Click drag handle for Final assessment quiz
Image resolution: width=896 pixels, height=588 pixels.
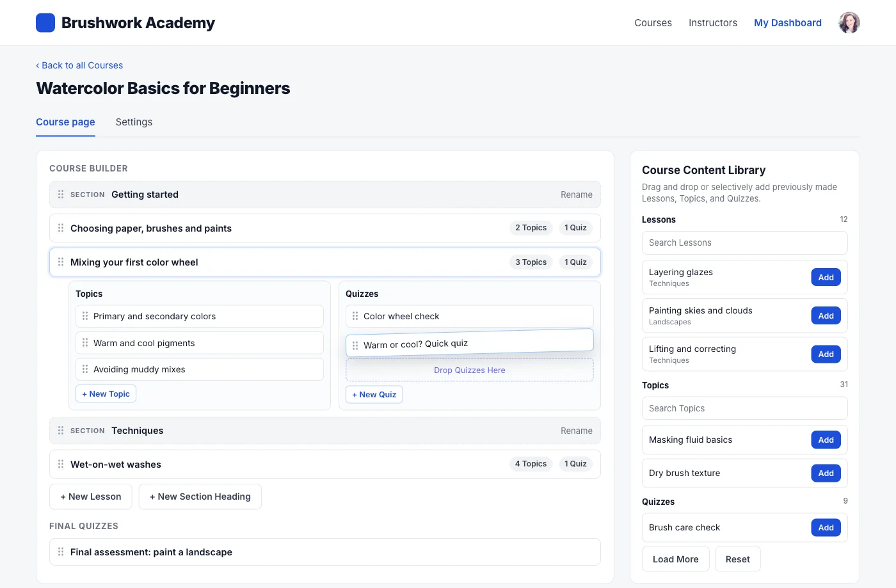click(61, 552)
